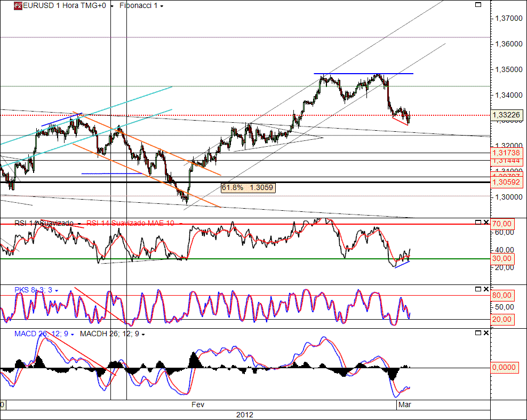The image size is (527, 420).
Task: Open the PKS 8; 3; 3 dropdown arrow
Action: click(57, 290)
